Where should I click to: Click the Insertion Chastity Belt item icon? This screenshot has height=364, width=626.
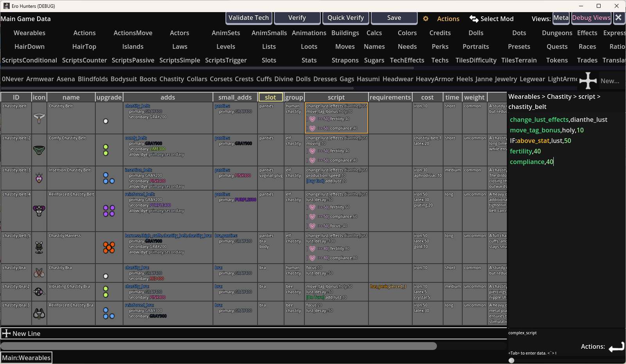tap(39, 178)
